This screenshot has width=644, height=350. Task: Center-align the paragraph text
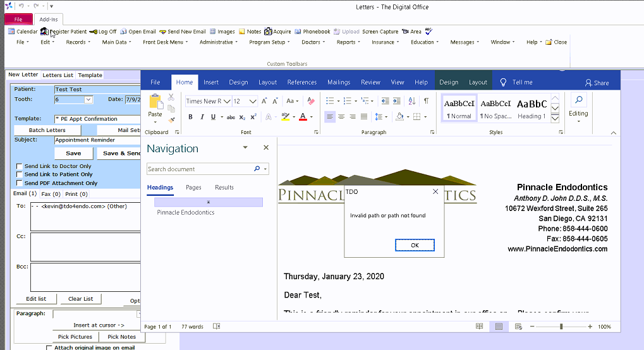(x=341, y=117)
